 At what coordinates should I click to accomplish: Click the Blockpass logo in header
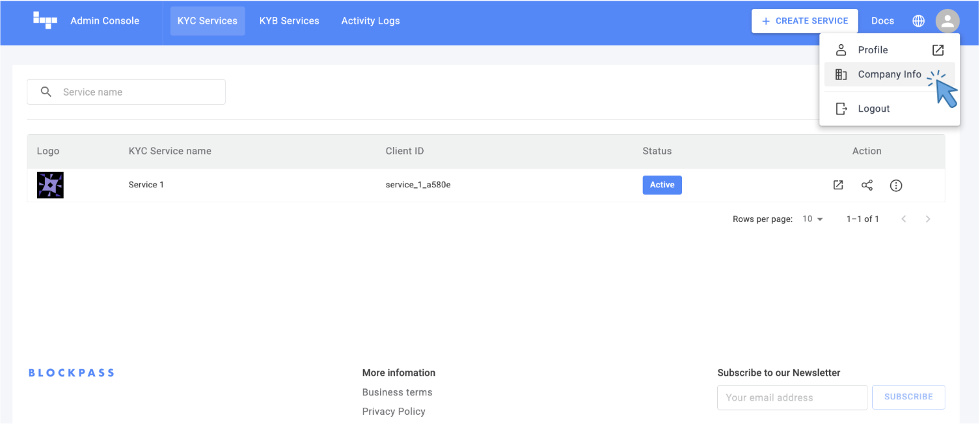coord(45,20)
